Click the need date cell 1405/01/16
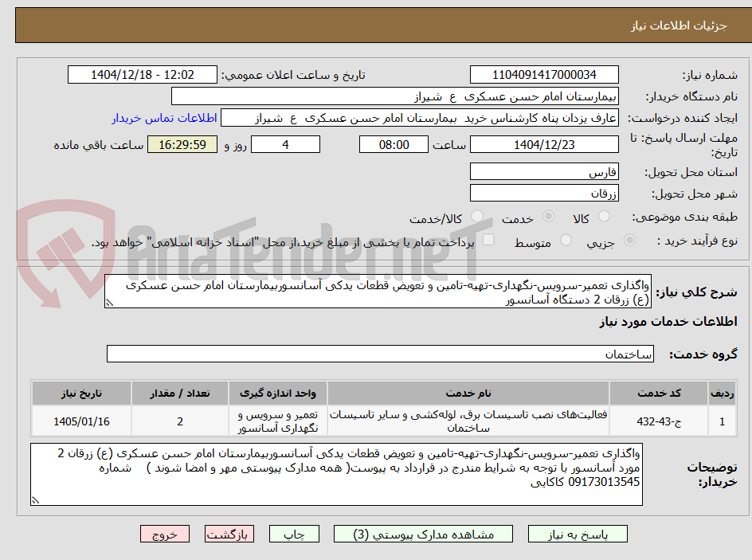 [81, 421]
